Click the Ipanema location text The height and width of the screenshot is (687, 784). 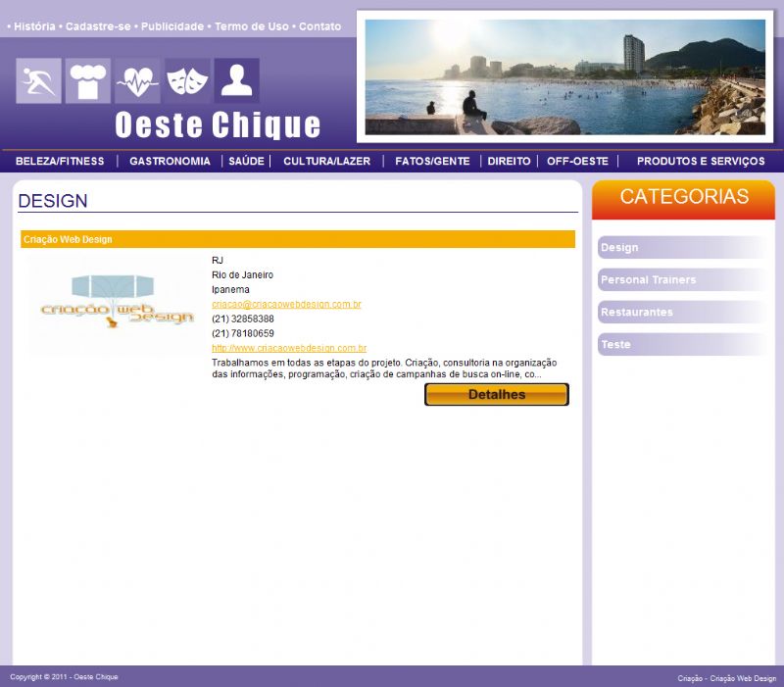(x=230, y=289)
